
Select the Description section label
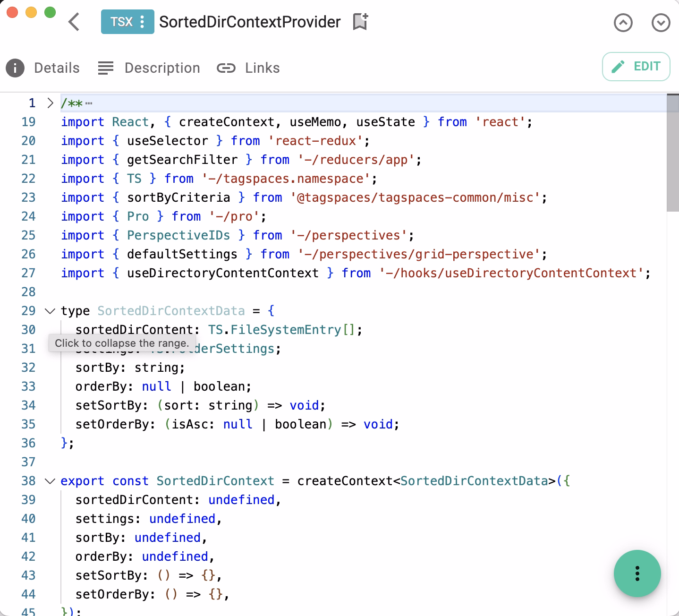(162, 68)
